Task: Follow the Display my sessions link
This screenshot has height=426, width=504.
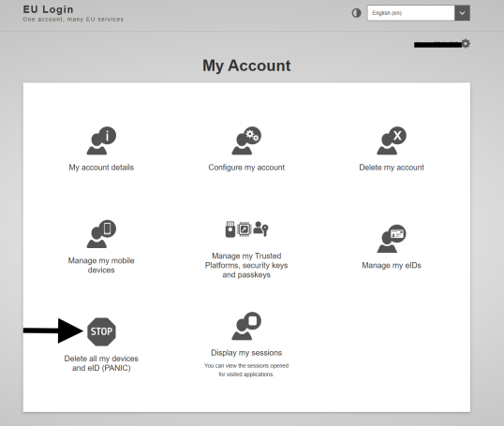Action: [246, 353]
